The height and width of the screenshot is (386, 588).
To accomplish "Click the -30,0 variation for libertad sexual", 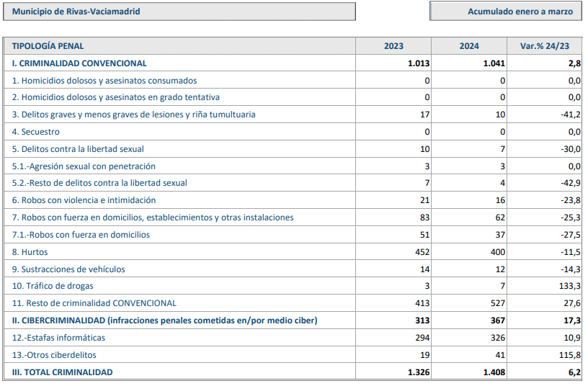I will pyautogui.click(x=571, y=149).
